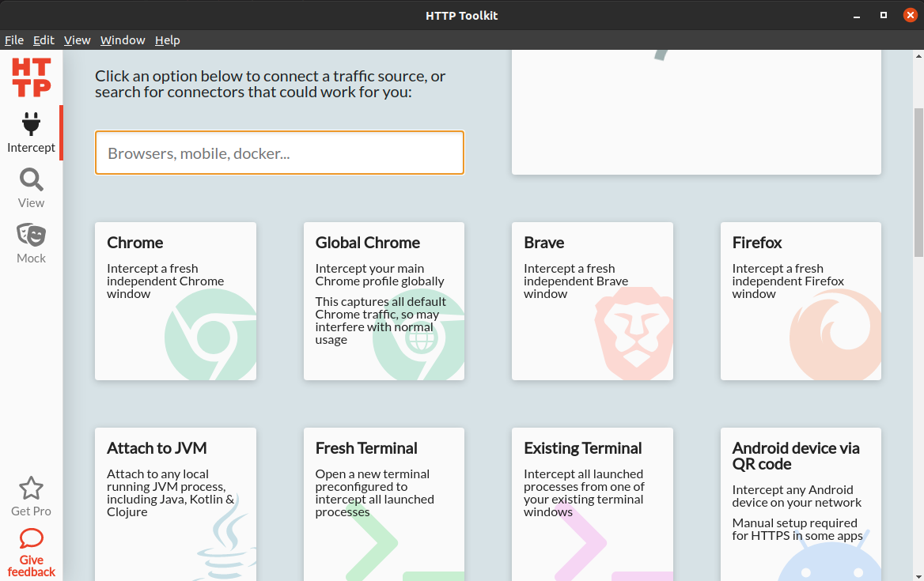Open the File menu

coord(14,40)
